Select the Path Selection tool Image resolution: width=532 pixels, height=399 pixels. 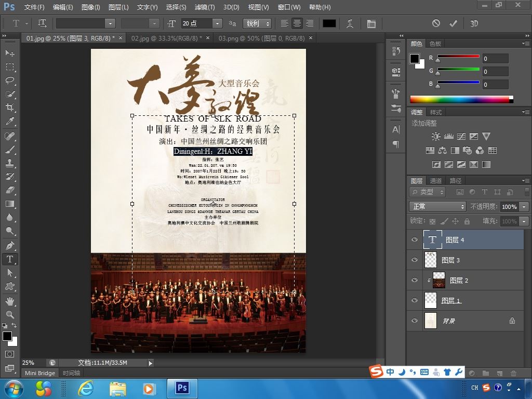(x=10, y=273)
